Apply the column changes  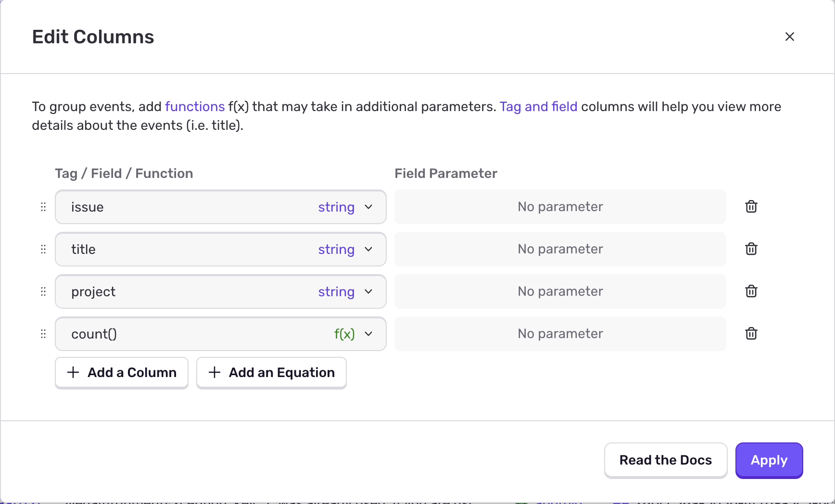[769, 460]
